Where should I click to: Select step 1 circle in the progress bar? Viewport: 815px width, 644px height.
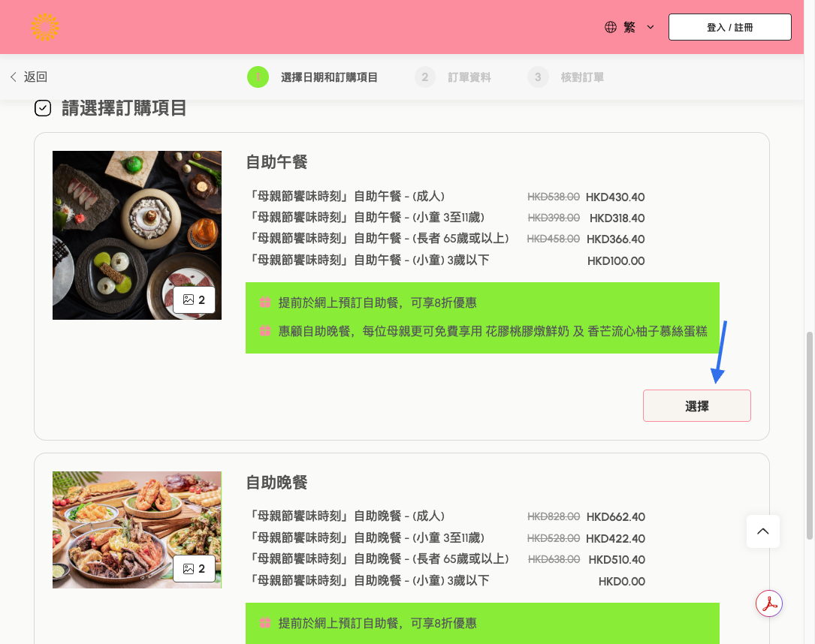click(258, 77)
